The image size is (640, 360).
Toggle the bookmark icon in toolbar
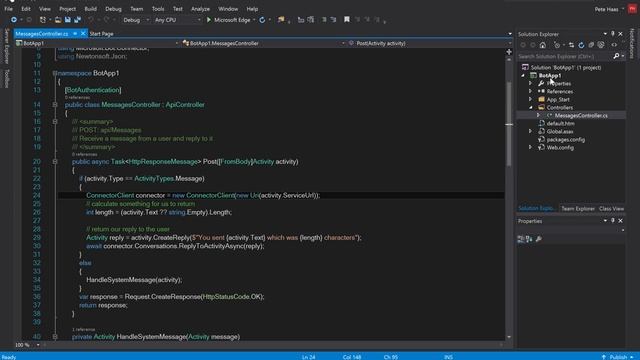pos(347,19)
